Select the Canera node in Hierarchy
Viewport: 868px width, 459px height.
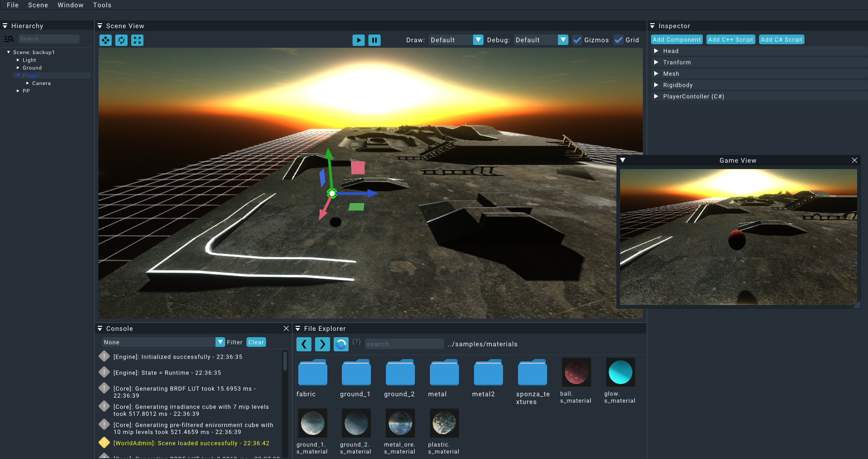coord(41,83)
